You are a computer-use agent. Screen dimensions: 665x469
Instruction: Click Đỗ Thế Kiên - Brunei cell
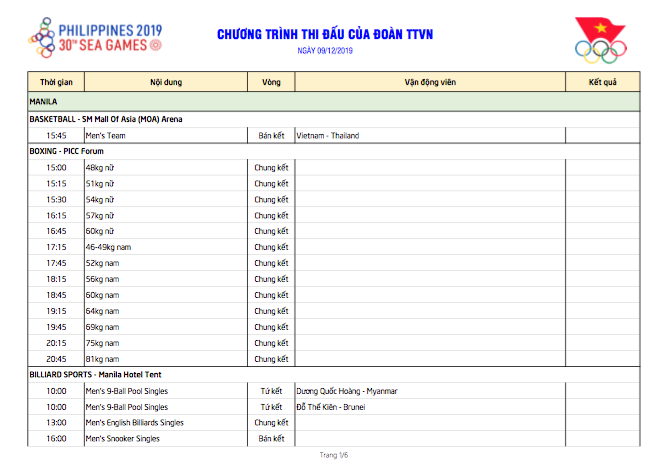pyautogui.click(x=430, y=407)
